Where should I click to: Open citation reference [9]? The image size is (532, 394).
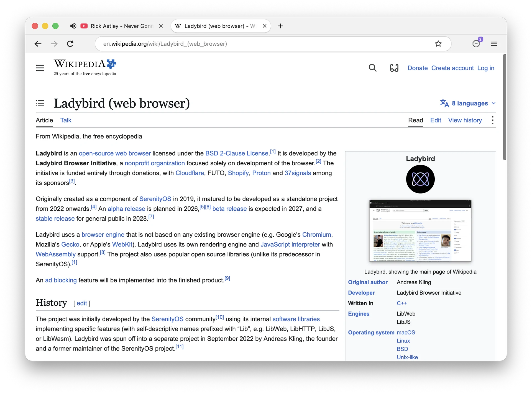[x=227, y=278]
